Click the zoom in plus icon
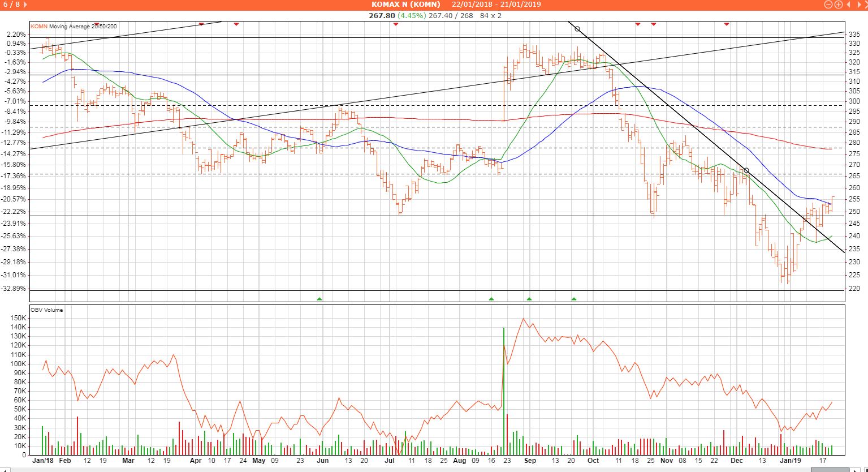 point(837,5)
